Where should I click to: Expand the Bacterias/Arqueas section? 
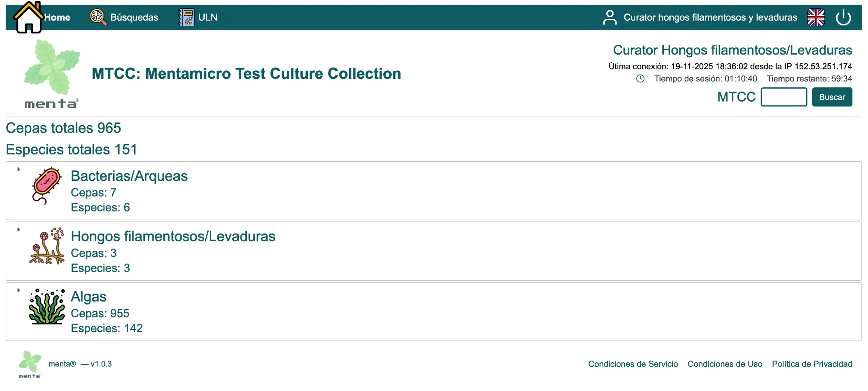click(19, 169)
